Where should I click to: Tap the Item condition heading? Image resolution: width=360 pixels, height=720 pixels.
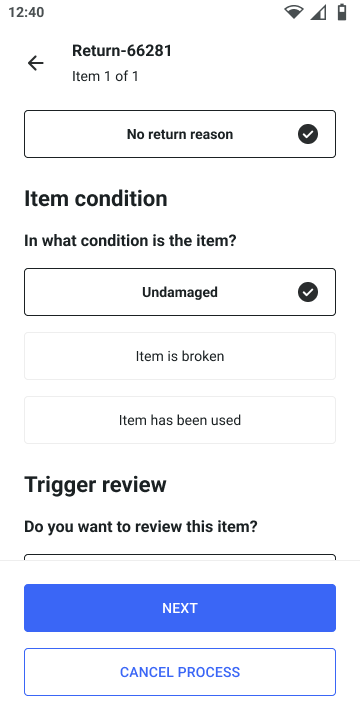coord(96,199)
